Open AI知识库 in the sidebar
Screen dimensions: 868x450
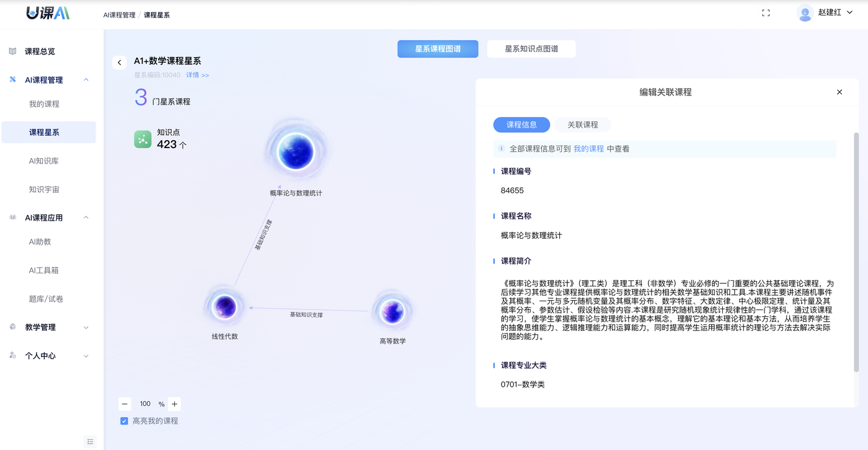tap(43, 161)
